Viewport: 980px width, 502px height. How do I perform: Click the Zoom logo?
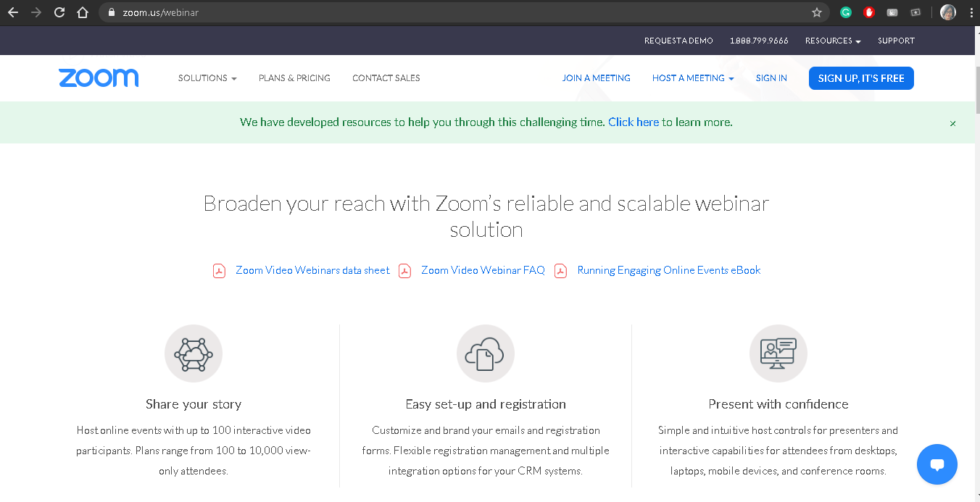click(99, 78)
